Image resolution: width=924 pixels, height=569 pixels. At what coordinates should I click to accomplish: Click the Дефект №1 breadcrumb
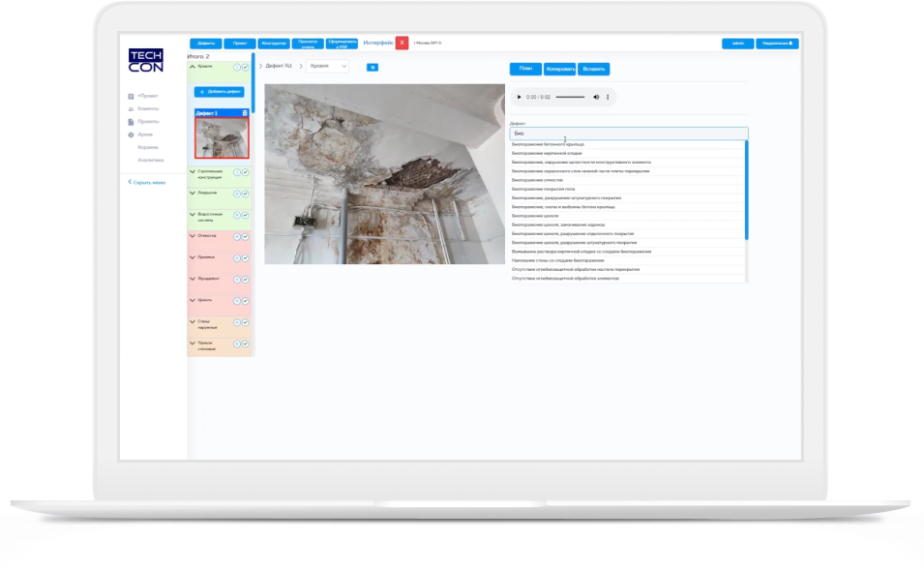(x=279, y=66)
